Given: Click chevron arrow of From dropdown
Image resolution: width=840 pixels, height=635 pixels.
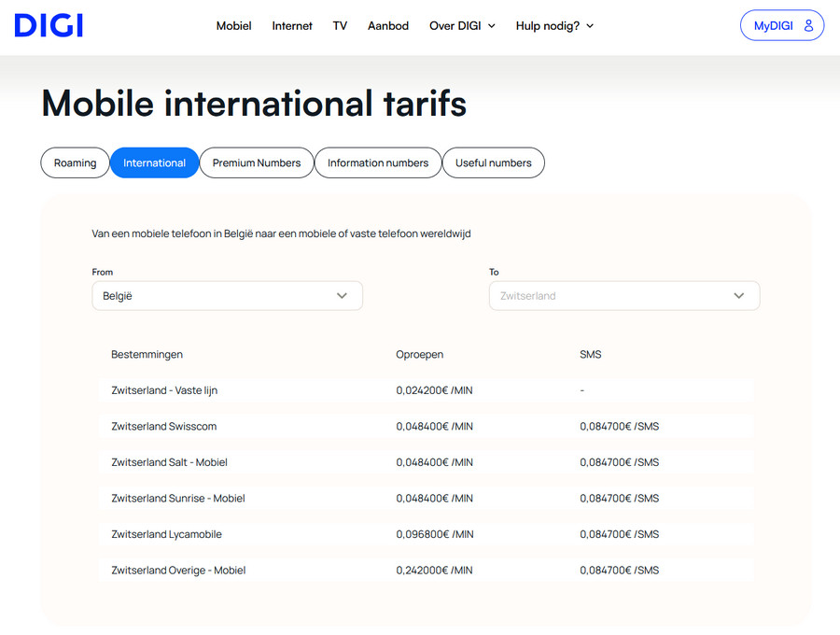Looking at the screenshot, I should pyautogui.click(x=342, y=296).
